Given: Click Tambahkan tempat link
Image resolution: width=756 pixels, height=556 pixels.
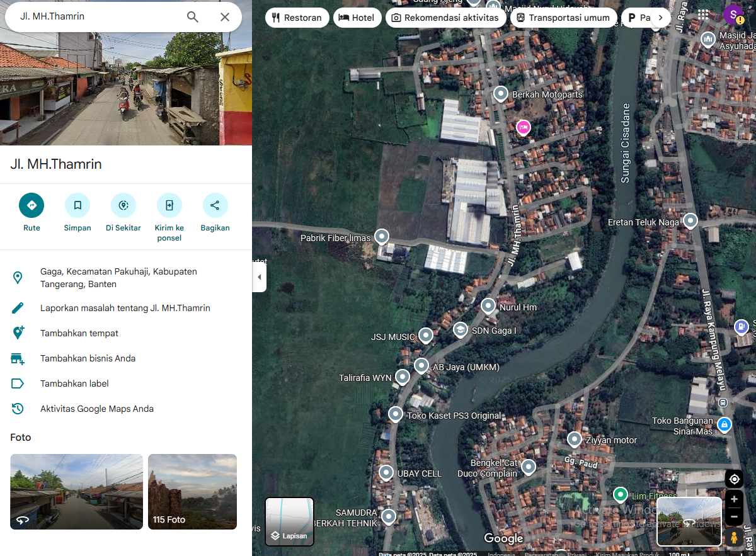Looking at the screenshot, I should click(x=79, y=333).
